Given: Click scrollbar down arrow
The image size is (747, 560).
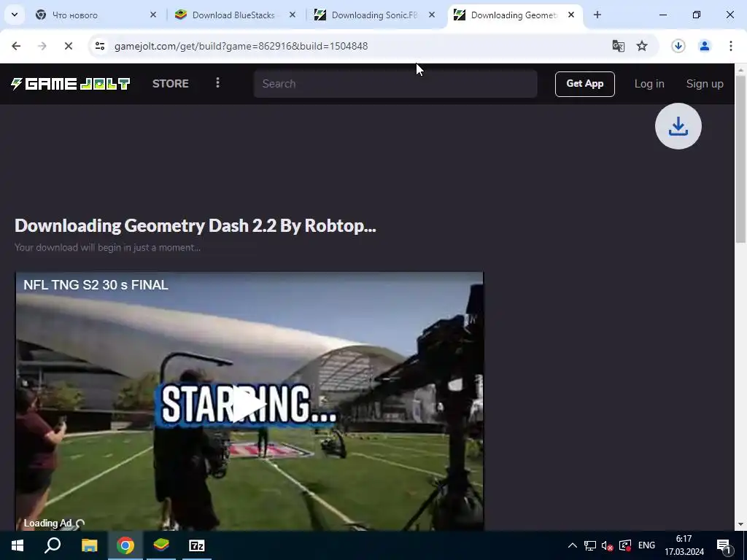Looking at the screenshot, I should pos(740,524).
